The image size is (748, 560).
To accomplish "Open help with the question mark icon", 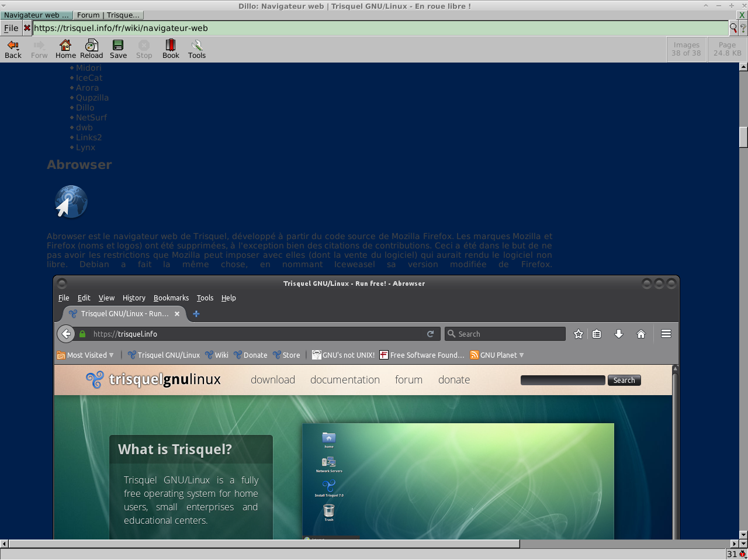I will 743,27.
